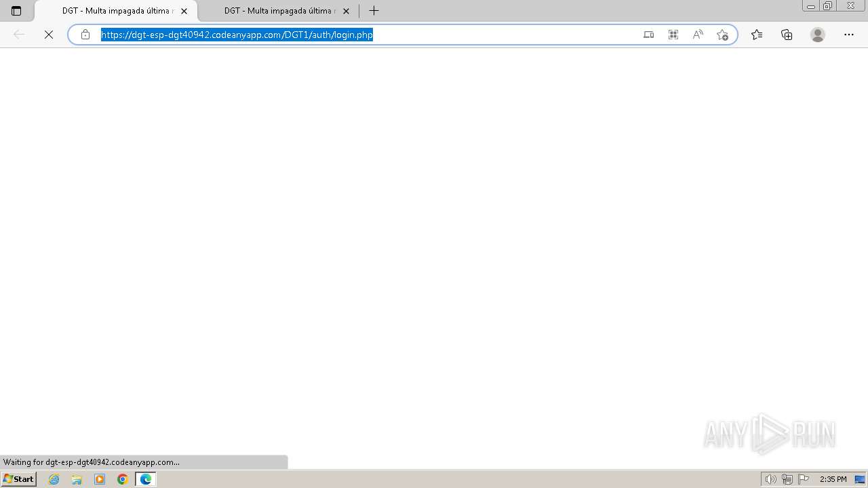Launch Google Chrome from taskbar
Screen dimensions: 868x488
(x=123, y=479)
